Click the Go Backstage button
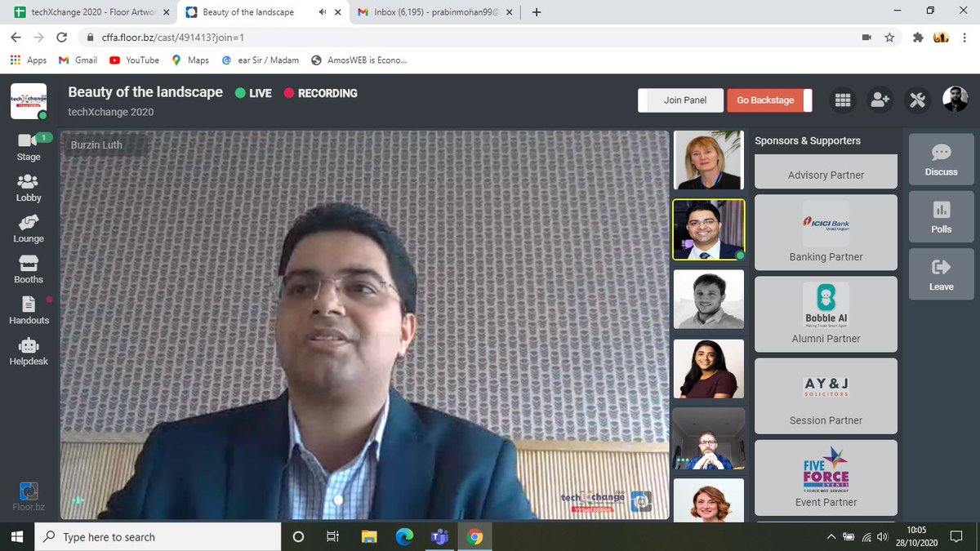This screenshot has width=980, height=551. tap(768, 100)
